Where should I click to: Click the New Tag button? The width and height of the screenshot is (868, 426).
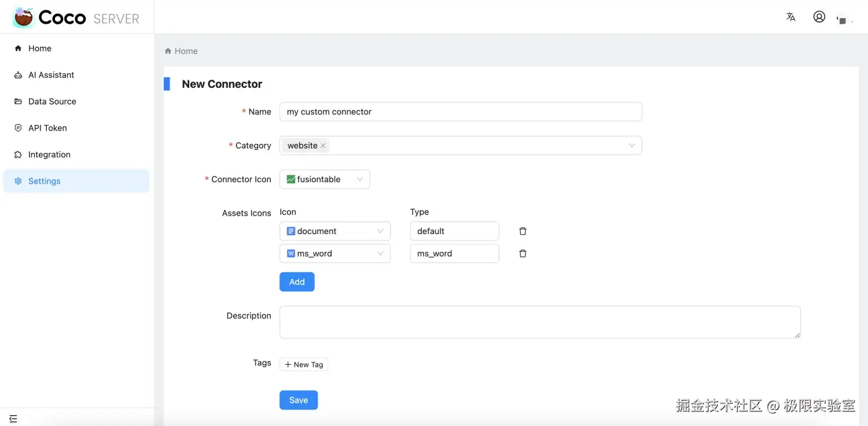304,365
